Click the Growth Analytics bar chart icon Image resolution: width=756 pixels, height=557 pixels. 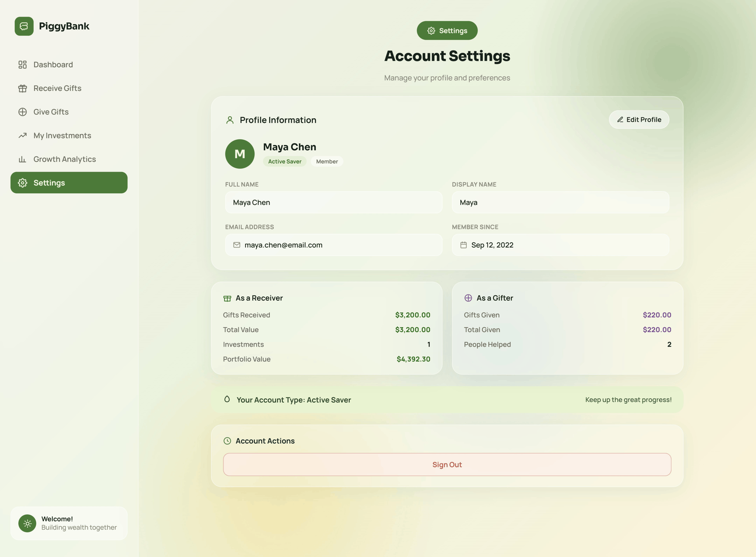pos(23,159)
